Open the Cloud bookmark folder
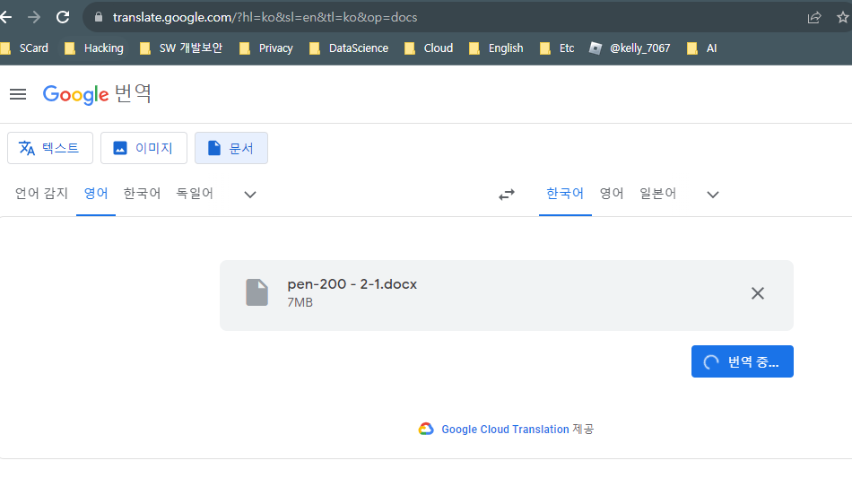 click(x=429, y=48)
